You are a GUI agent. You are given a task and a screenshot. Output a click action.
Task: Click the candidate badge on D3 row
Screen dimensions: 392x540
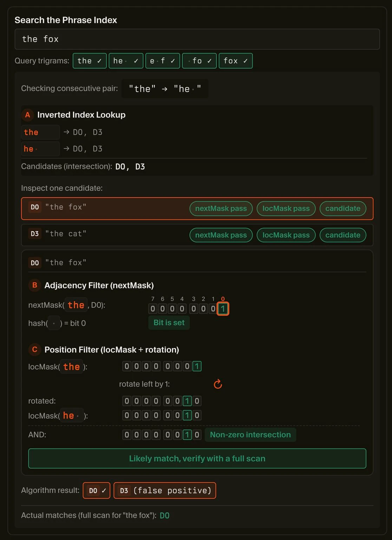(x=342, y=235)
